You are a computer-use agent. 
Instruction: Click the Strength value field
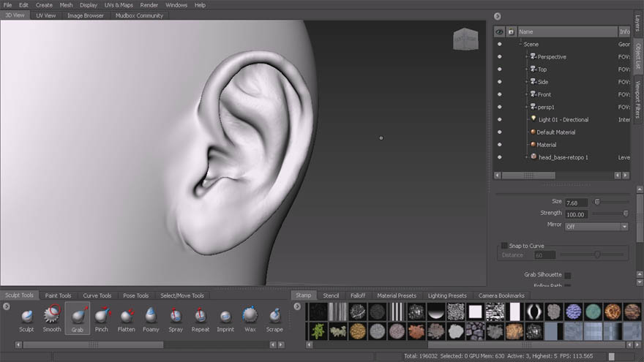[576, 214]
